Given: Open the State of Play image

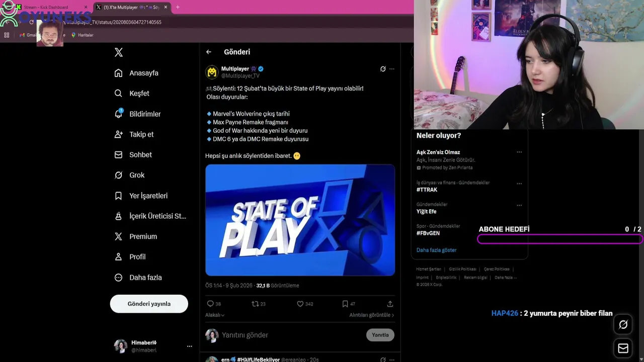Looking at the screenshot, I should click(300, 220).
